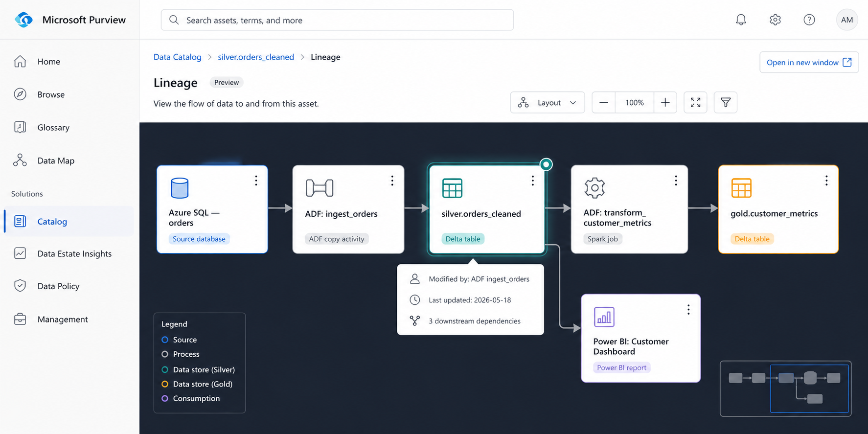
Task: Click 'Last updated: 2026-05-18' text
Action: [x=470, y=300]
